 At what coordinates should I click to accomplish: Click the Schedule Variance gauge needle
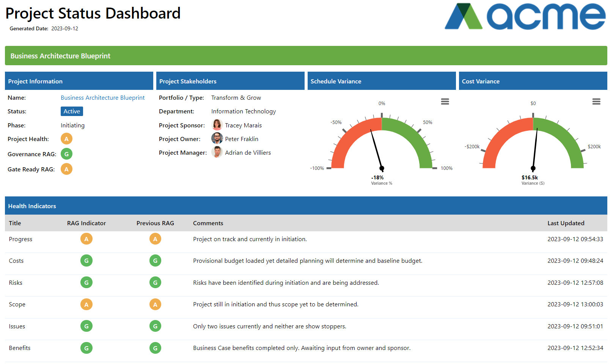(376, 149)
